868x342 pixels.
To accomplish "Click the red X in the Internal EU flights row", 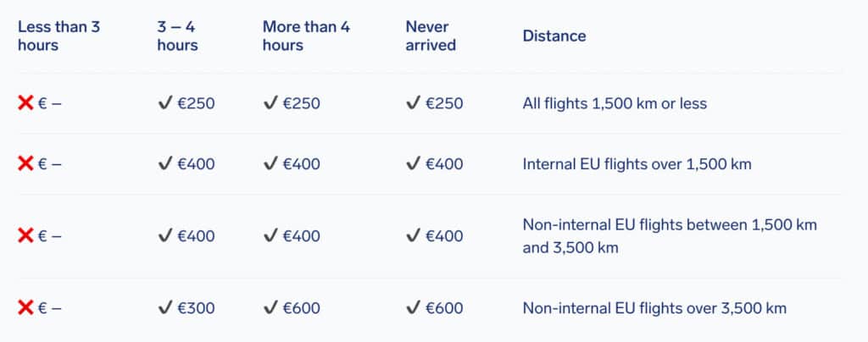I will point(25,163).
